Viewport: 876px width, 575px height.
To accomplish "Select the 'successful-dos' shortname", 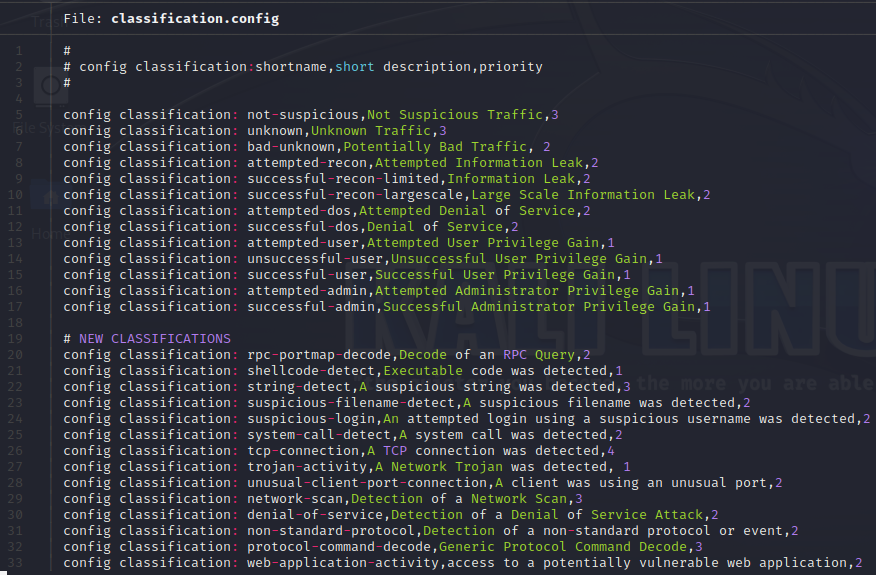I will [303, 227].
